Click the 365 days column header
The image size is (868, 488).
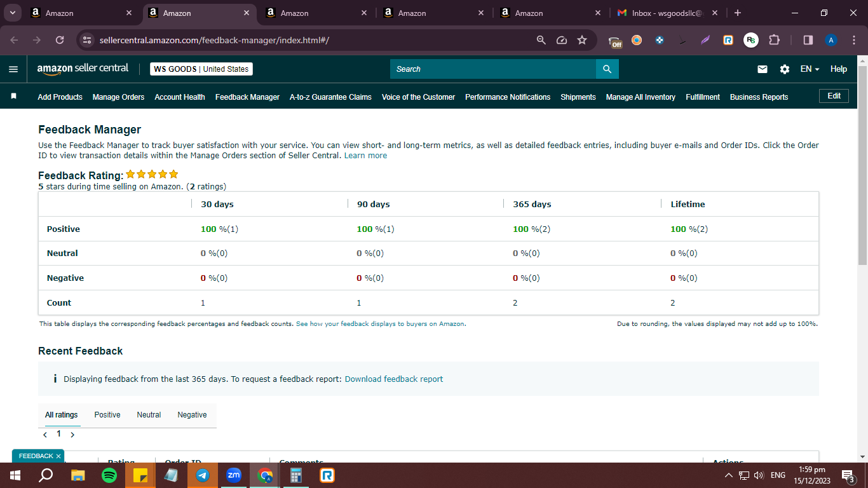pyautogui.click(x=532, y=205)
